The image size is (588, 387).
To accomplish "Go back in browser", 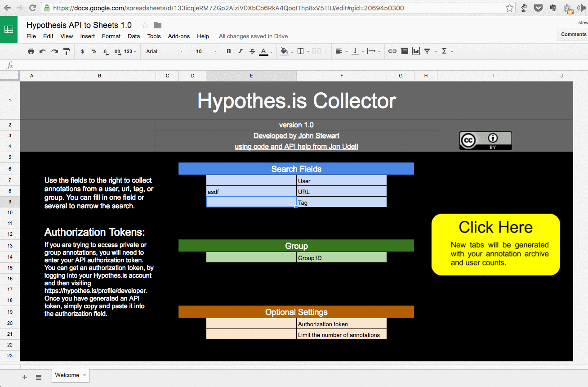I will point(8,8).
